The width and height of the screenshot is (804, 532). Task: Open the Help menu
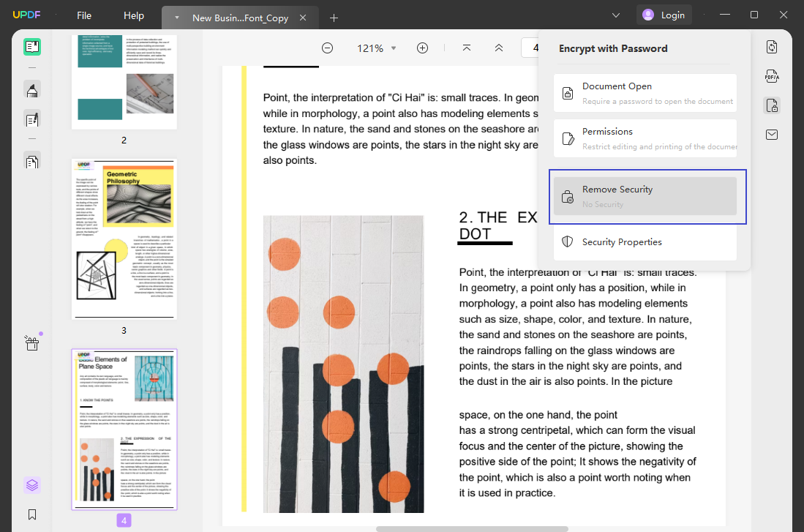(x=133, y=15)
